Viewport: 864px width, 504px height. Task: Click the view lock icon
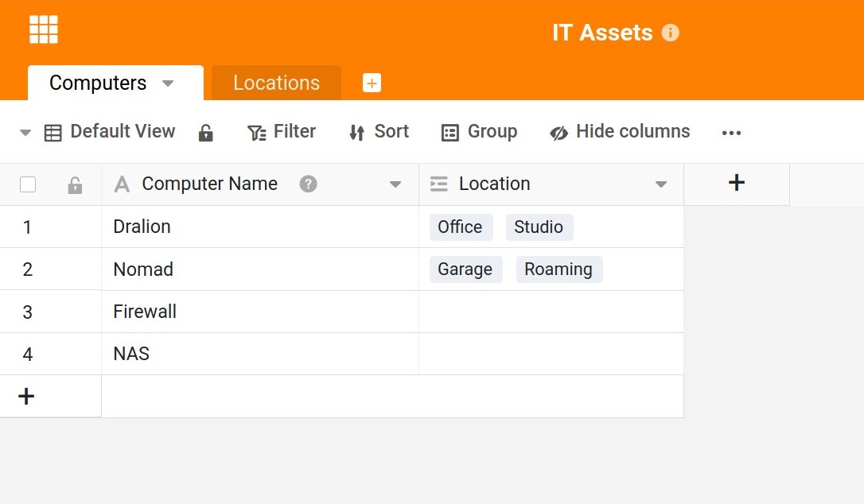[x=205, y=133]
